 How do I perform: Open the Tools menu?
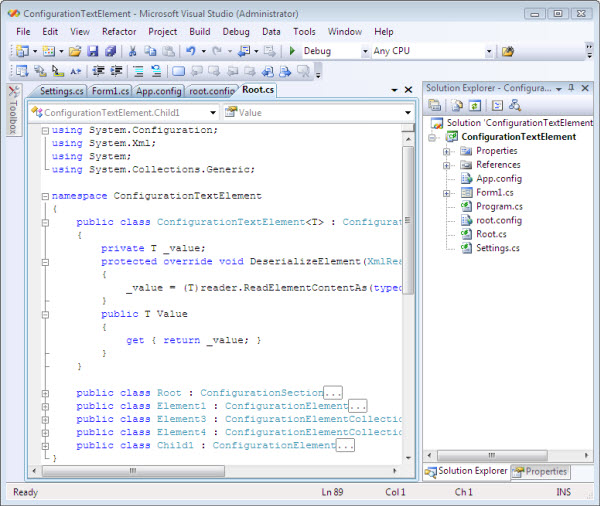pyautogui.click(x=304, y=31)
